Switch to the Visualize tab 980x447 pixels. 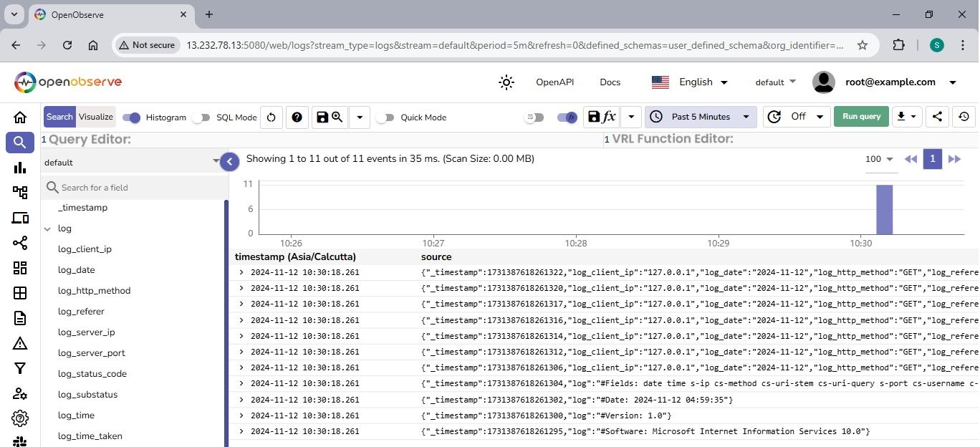coord(96,117)
